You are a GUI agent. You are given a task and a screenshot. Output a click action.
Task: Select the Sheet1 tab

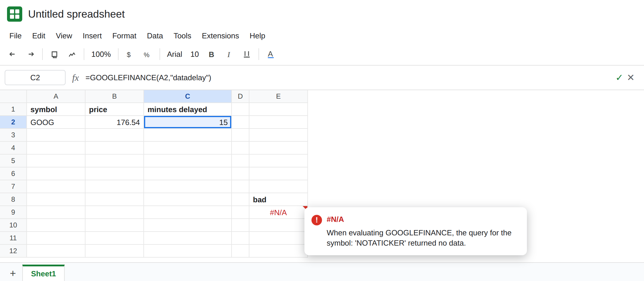[43, 273]
